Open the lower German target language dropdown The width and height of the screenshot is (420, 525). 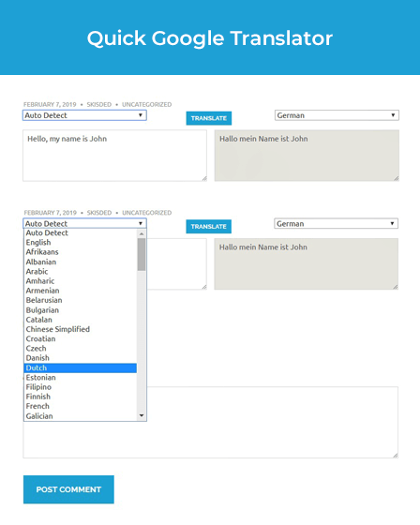pos(336,224)
